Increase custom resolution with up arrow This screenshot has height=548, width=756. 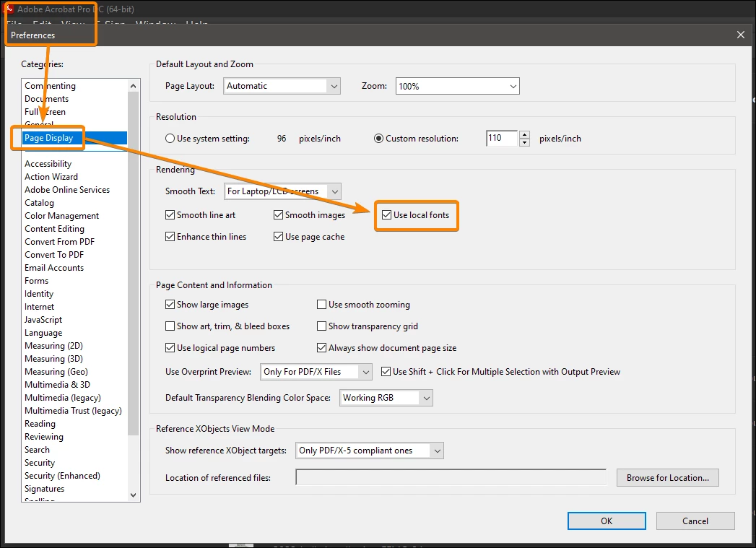coord(524,134)
